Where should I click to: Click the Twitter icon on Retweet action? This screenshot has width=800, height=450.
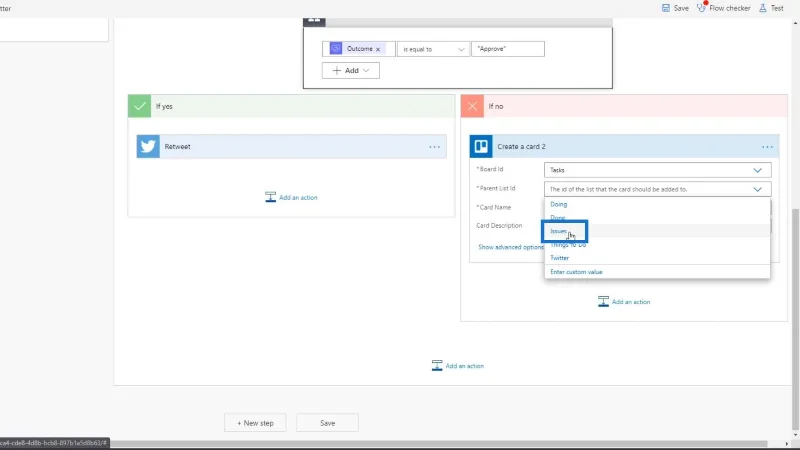coord(148,146)
